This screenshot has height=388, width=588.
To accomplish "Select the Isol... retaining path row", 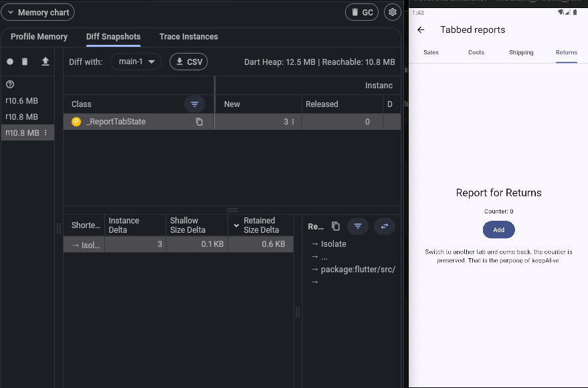I will pos(178,244).
